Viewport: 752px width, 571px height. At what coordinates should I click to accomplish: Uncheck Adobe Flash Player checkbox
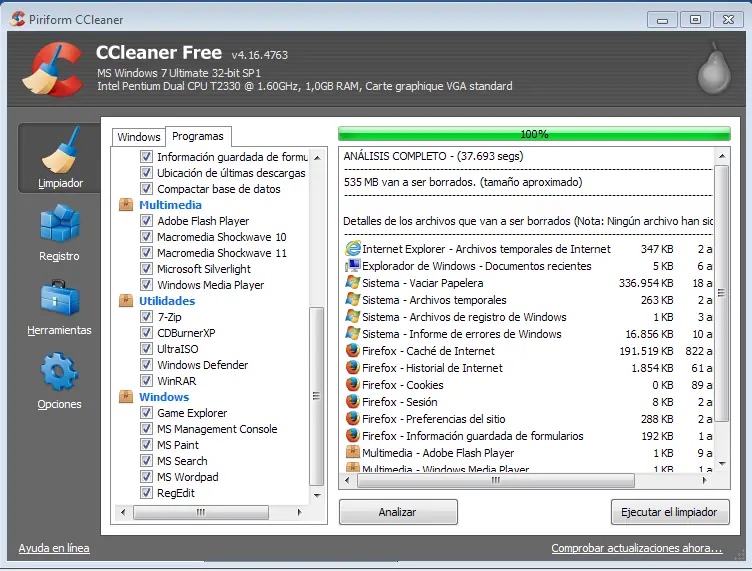146,221
